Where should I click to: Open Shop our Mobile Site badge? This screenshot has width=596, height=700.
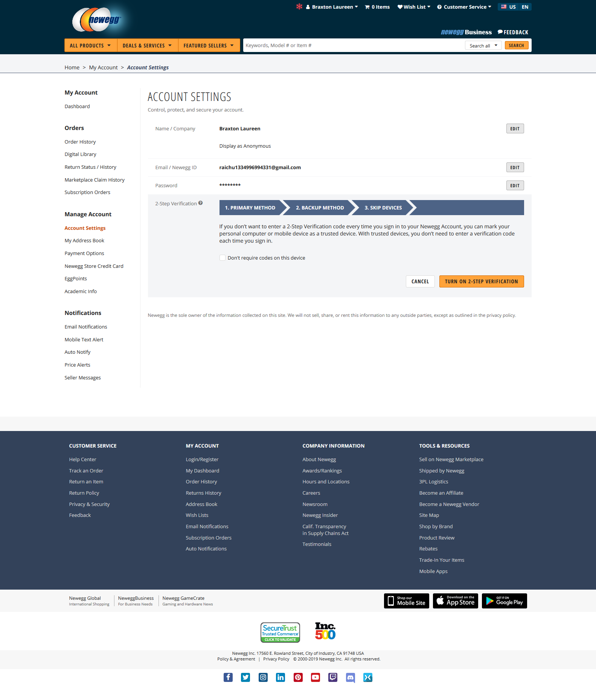407,601
